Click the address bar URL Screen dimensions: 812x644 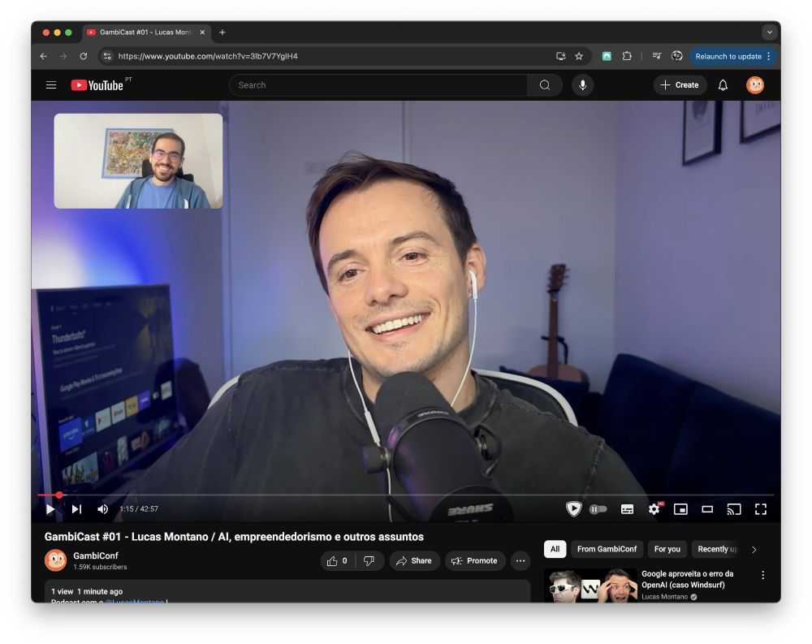(x=208, y=56)
